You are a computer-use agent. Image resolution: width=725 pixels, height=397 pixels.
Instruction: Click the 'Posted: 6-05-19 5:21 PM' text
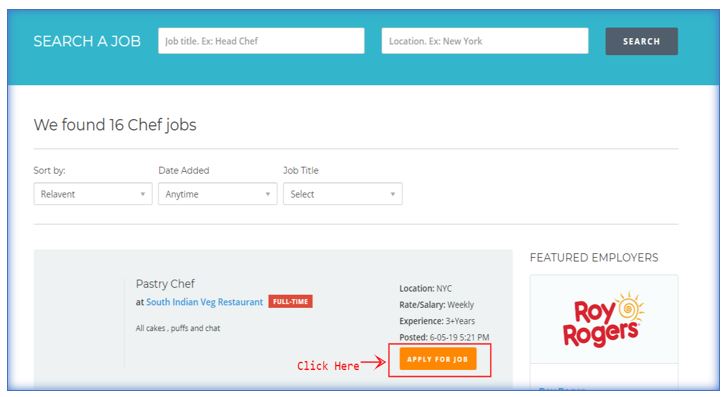[x=444, y=337]
